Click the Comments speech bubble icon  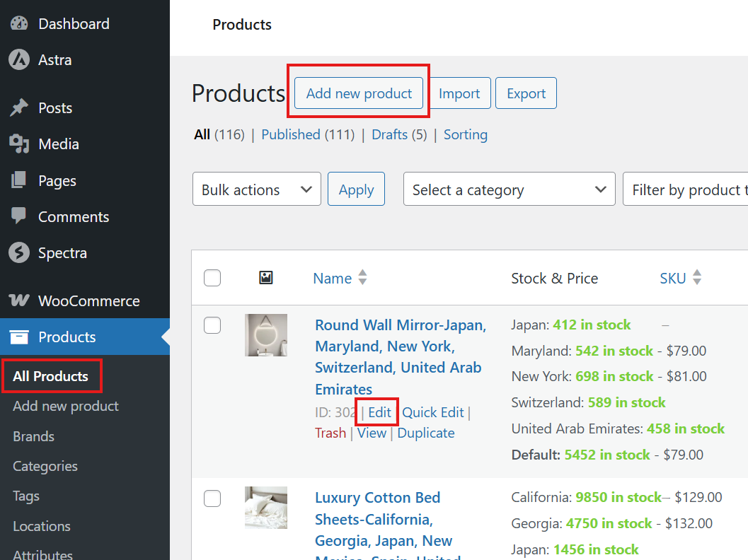(19, 216)
